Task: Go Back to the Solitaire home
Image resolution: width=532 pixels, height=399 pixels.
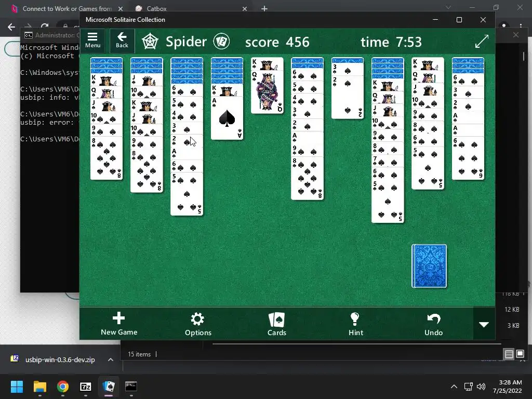Action: tap(122, 41)
